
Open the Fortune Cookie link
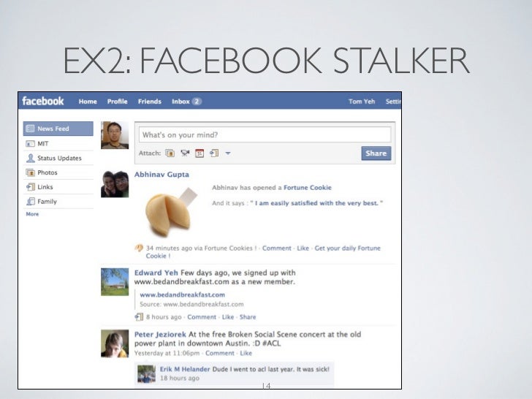[x=308, y=188]
